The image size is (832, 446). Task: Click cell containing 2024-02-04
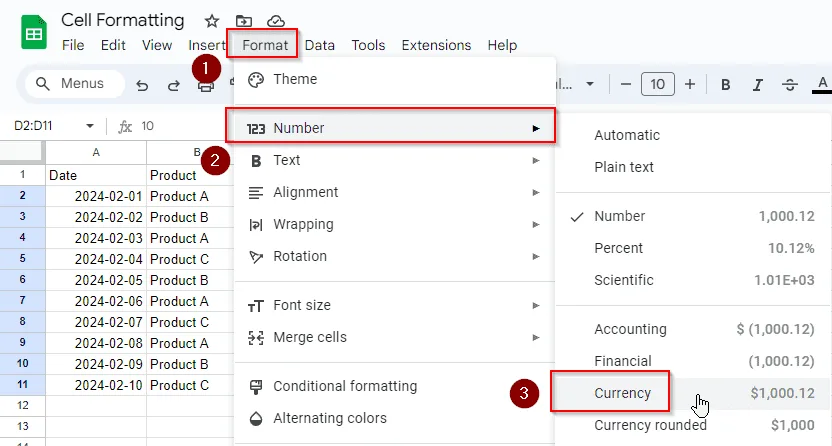point(96,259)
